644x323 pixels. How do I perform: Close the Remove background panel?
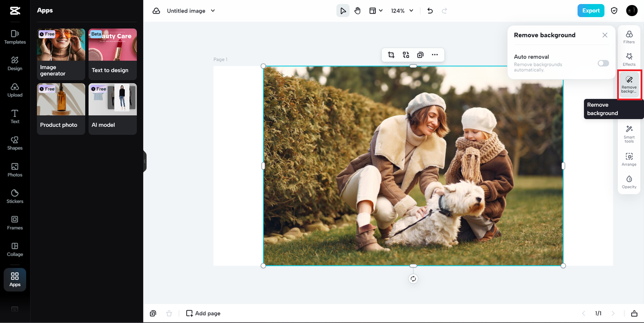pos(605,35)
